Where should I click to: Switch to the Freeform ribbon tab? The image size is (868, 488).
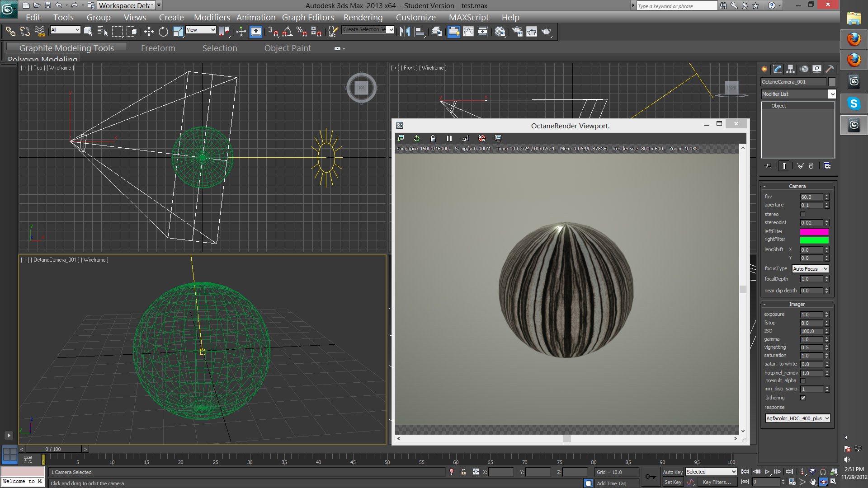pyautogui.click(x=158, y=48)
